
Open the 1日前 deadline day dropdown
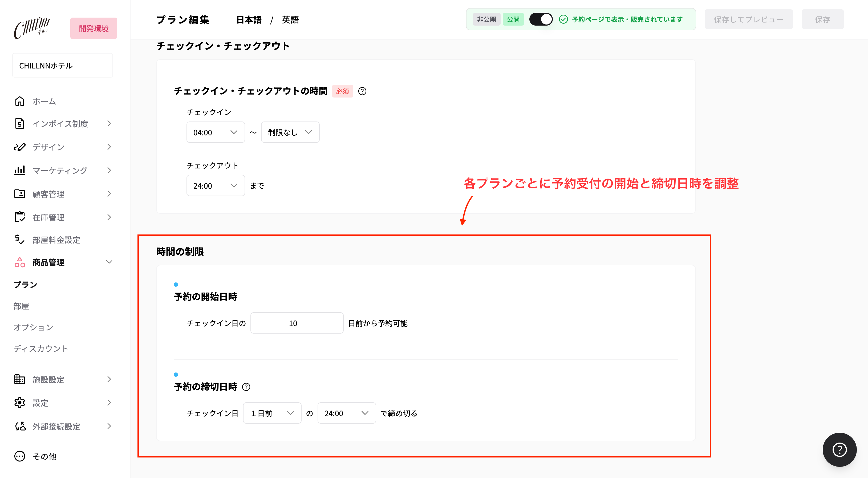[x=272, y=413]
